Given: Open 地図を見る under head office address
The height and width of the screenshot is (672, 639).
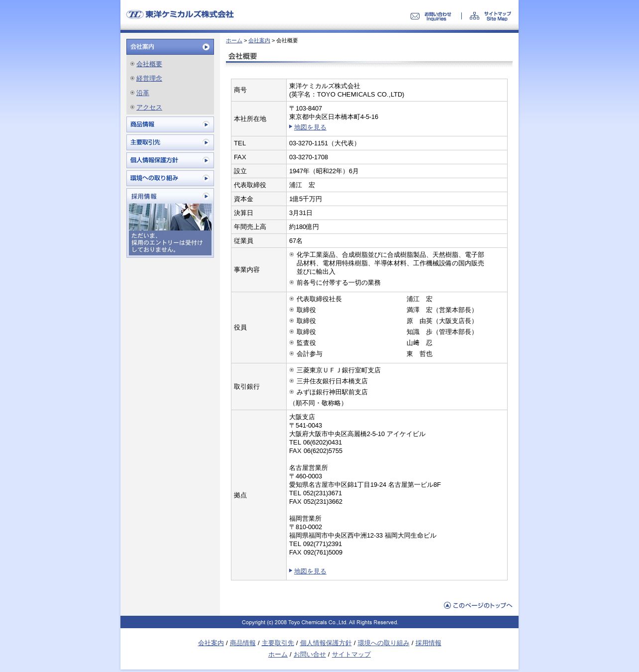Looking at the screenshot, I should 310,127.
